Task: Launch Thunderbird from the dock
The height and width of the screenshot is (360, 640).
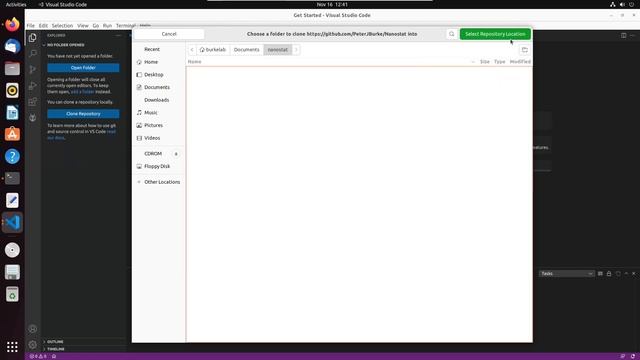Action: [x=12, y=46]
